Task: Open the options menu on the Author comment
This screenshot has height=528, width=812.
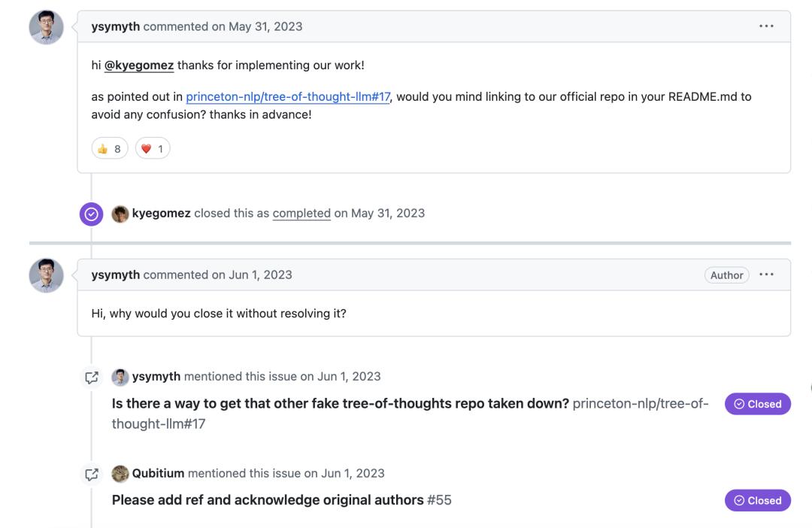Action: [x=766, y=275]
